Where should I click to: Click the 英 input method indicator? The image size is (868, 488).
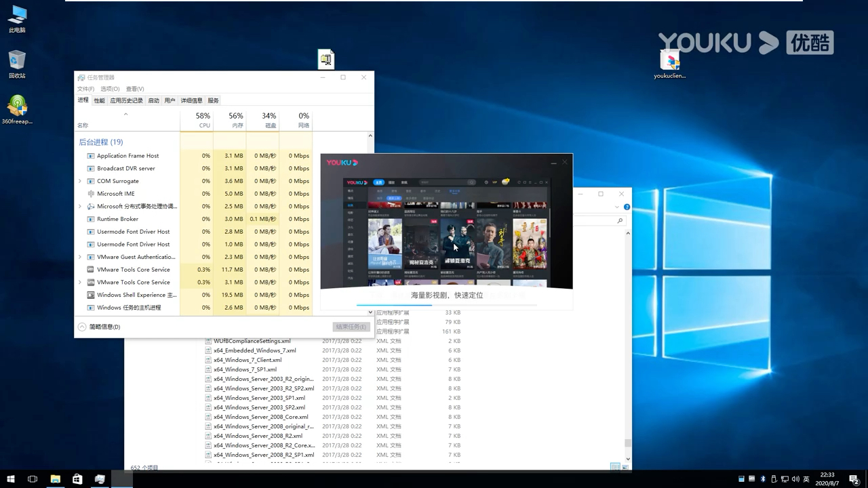806,479
